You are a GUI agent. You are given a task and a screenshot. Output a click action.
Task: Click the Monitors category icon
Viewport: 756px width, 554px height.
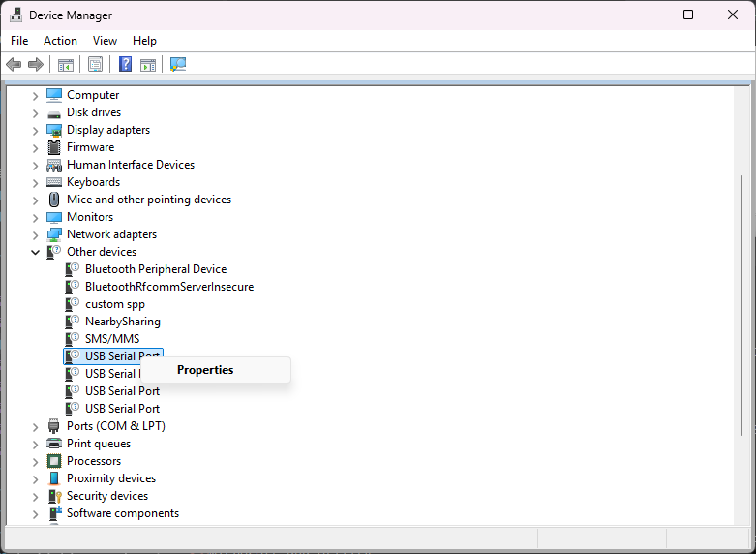(54, 217)
